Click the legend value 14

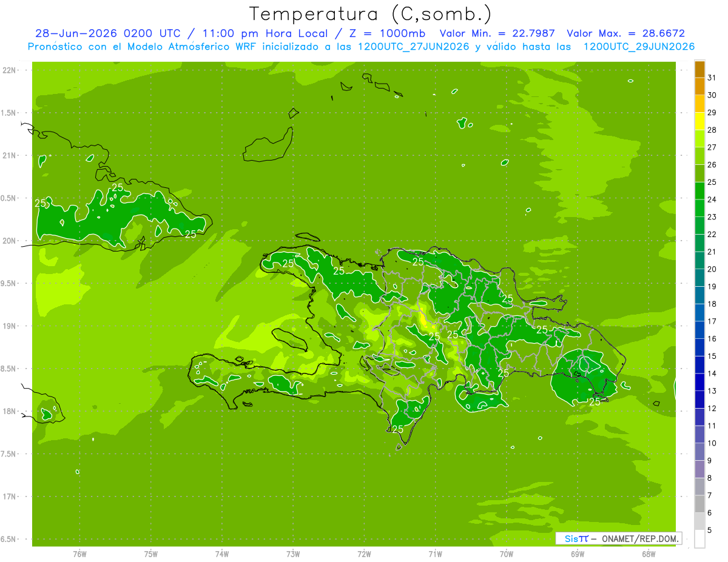click(x=712, y=373)
